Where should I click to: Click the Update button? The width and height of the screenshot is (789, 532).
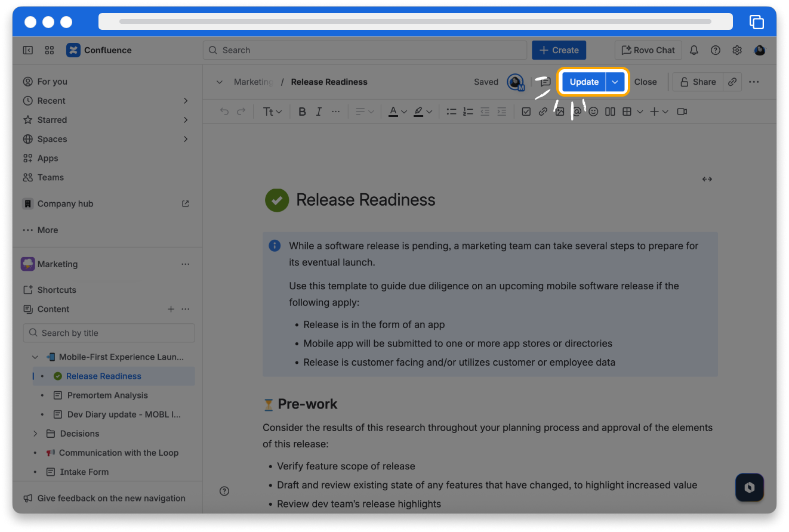(x=584, y=82)
